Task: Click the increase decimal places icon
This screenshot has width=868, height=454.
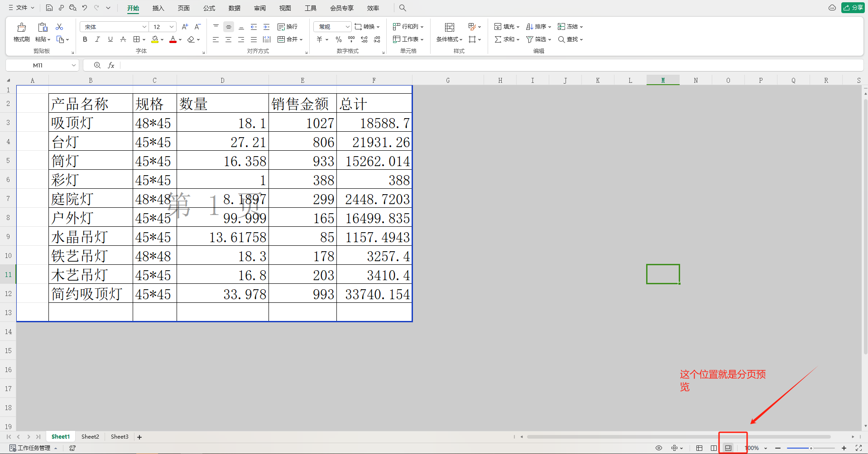Action: (x=364, y=39)
